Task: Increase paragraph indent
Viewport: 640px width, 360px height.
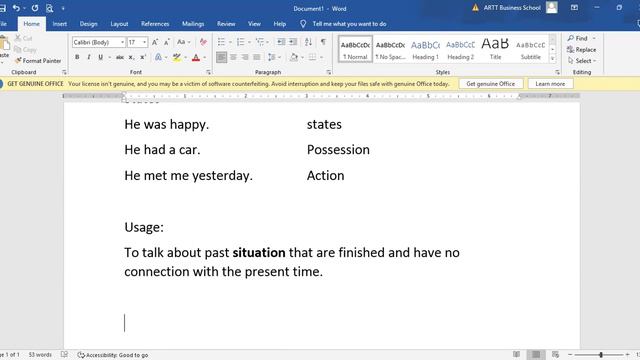Action: pyautogui.click(x=293, y=42)
